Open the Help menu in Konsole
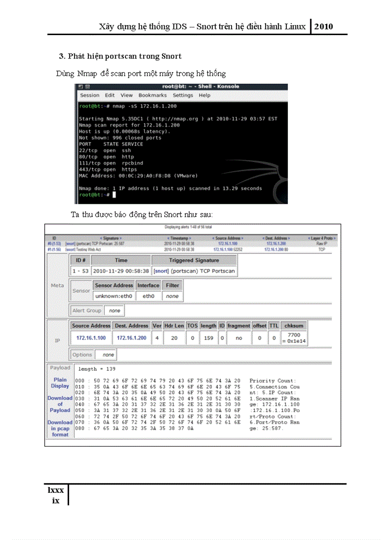The height and width of the screenshot is (540, 392). [205, 95]
